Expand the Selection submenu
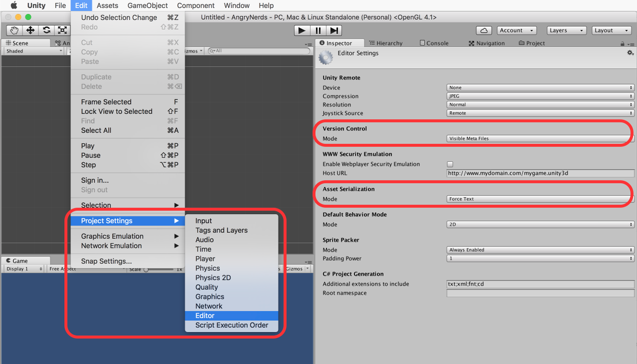 coord(128,205)
